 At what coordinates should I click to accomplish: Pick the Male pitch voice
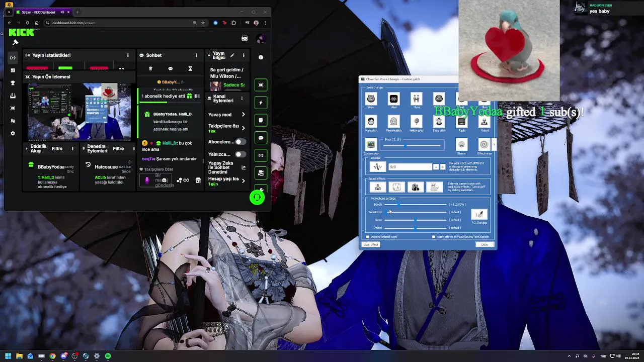point(371,122)
